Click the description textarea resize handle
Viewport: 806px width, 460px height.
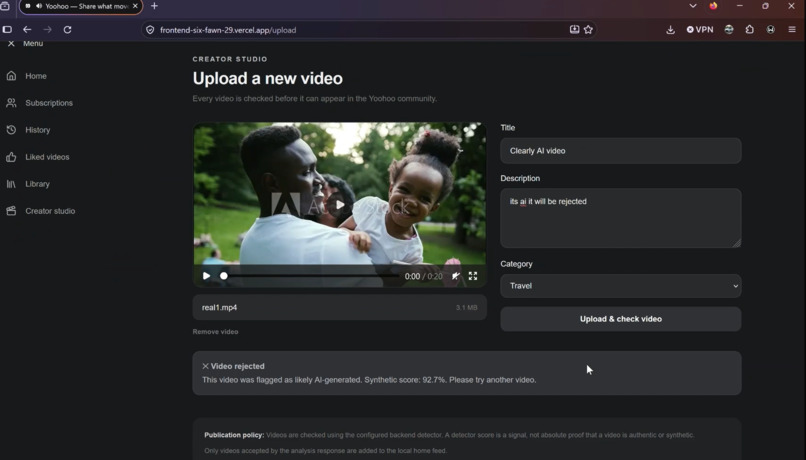(737, 244)
